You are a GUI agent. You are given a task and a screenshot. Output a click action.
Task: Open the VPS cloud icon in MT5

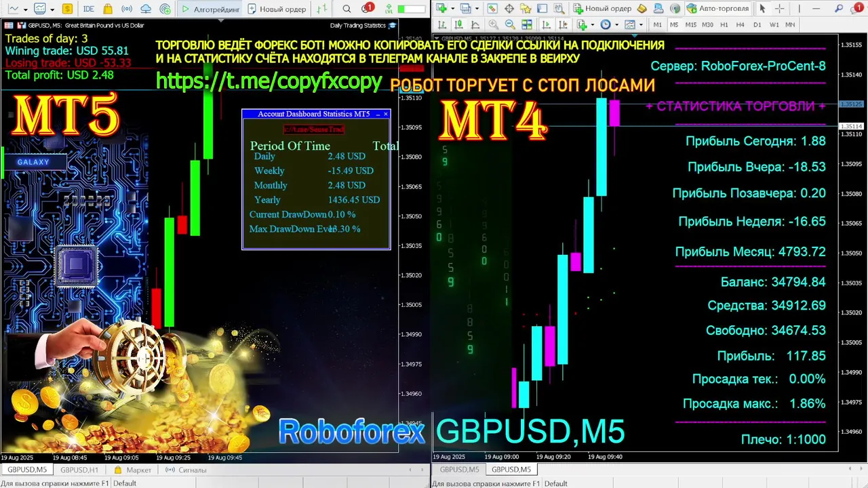(146, 9)
